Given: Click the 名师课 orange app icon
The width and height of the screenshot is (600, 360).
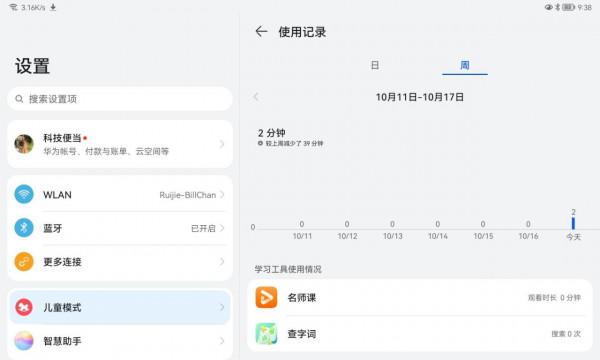Looking at the screenshot, I should (x=266, y=297).
